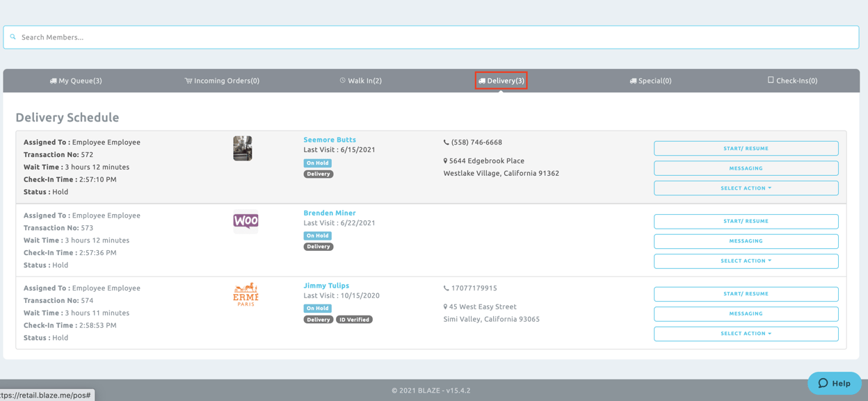Click address 5644 Edgebrook Place
The image size is (868, 401).
click(487, 161)
